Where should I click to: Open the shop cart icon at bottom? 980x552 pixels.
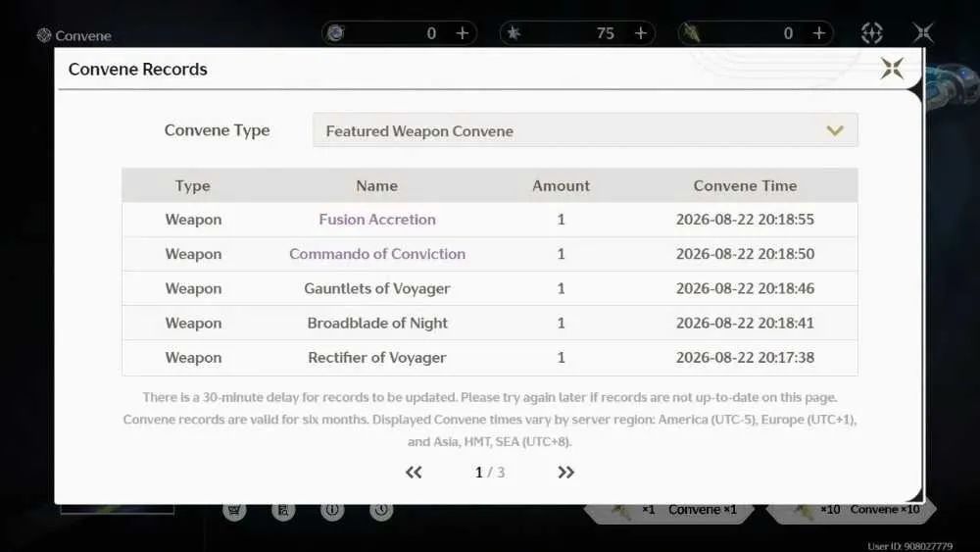point(234,510)
